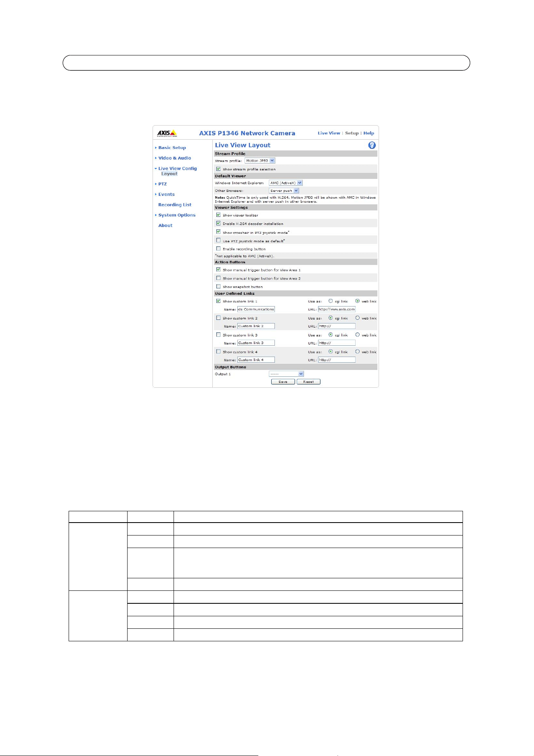Check the Show snapshot button option
This screenshot has width=534, height=756.
coord(218,286)
